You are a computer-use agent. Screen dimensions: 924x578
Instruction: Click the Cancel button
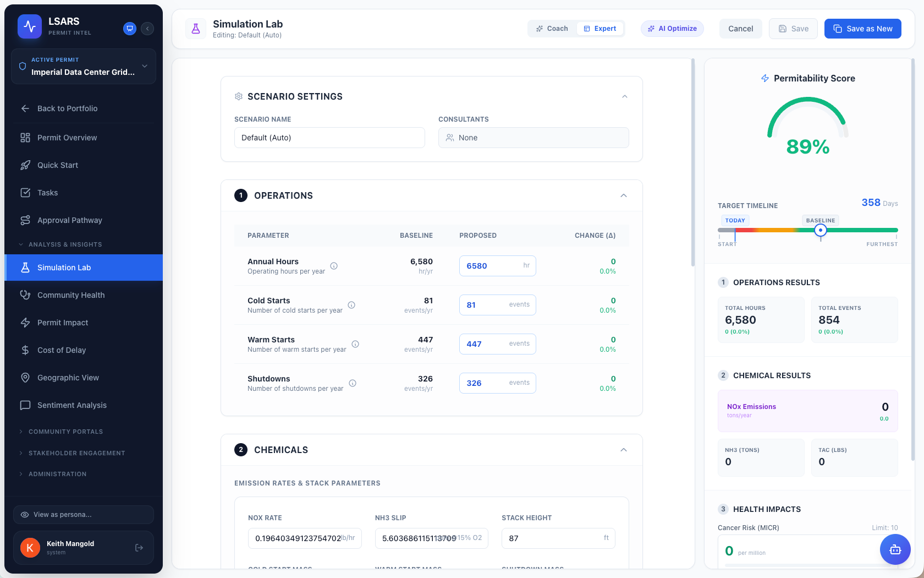(x=740, y=29)
